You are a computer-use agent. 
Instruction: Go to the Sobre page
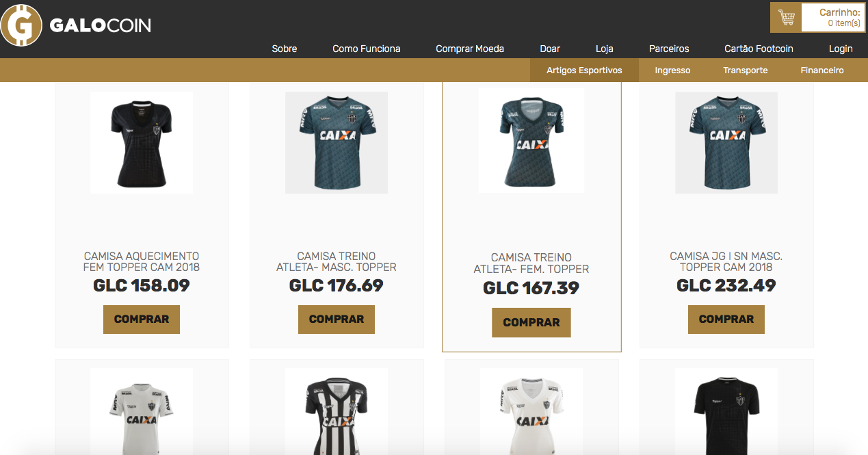[285, 49]
